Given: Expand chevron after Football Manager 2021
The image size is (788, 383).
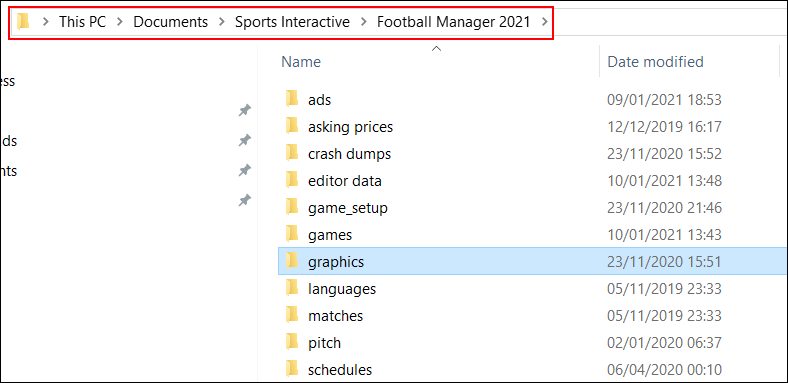Looking at the screenshot, I should [544, 22].
